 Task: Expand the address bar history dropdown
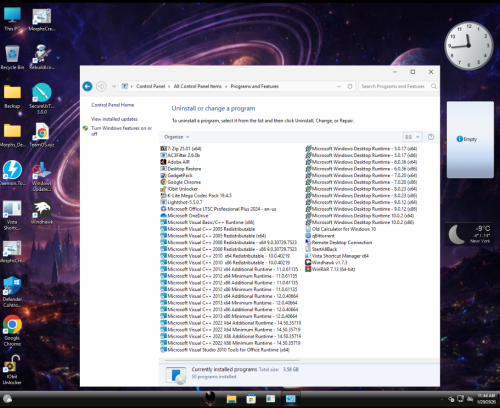(339, 86)
